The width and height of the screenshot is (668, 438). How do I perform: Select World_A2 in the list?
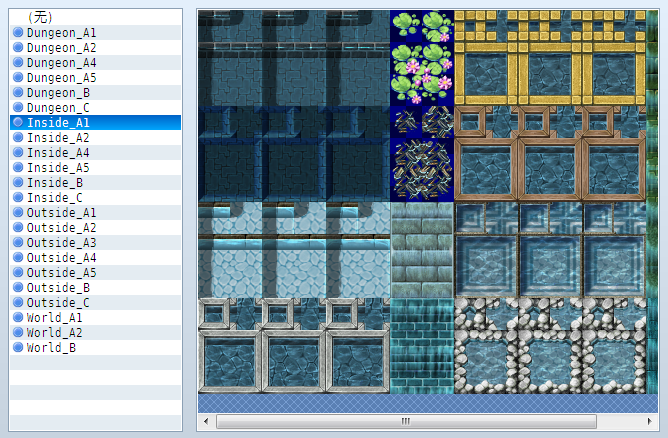[95, 332]
